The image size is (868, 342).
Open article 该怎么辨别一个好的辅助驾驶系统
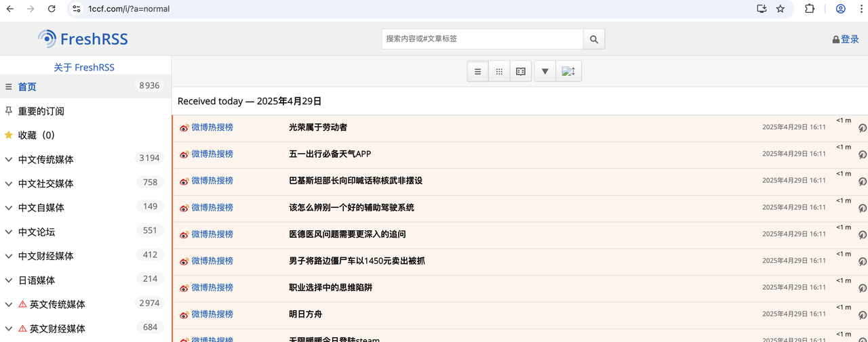coord(351,207)
